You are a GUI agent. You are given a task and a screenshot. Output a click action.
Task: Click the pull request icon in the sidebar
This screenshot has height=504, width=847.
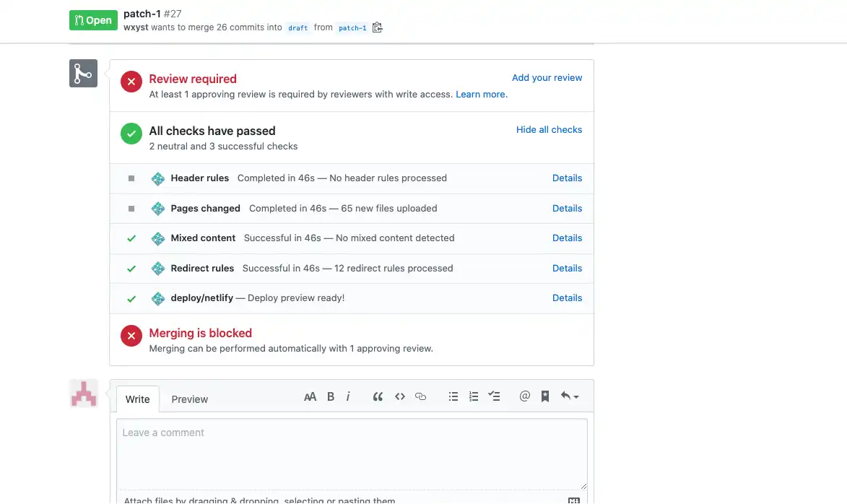[82, 73]
